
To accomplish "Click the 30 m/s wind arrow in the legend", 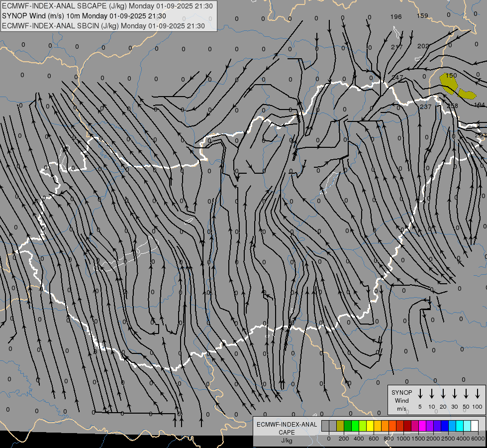I will click(454, 394).
